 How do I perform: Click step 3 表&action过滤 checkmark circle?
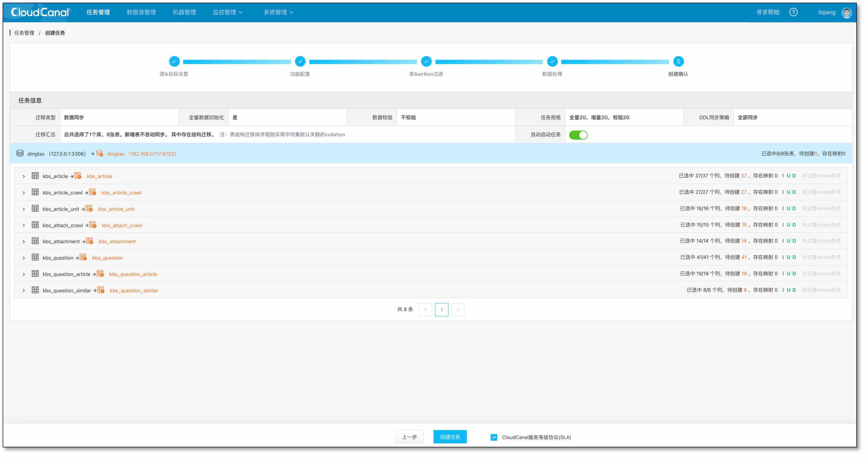426,61
